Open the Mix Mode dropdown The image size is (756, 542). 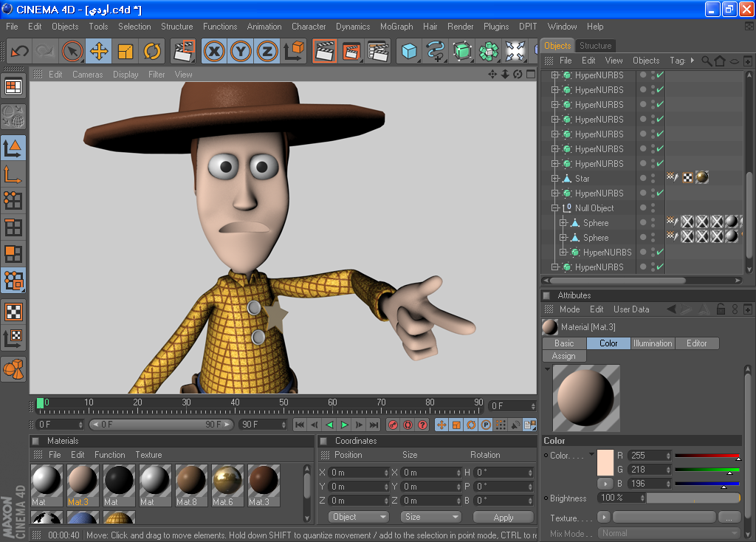coord(669,533)
